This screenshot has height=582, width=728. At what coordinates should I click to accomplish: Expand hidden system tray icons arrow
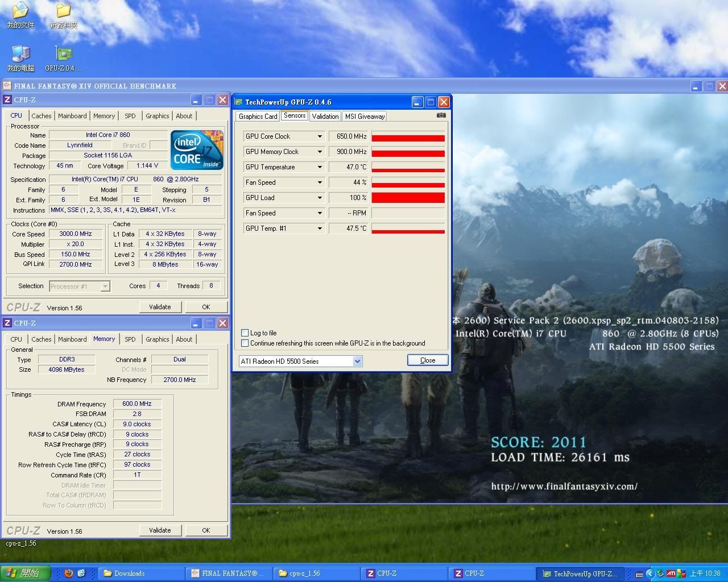click(650, 573)
